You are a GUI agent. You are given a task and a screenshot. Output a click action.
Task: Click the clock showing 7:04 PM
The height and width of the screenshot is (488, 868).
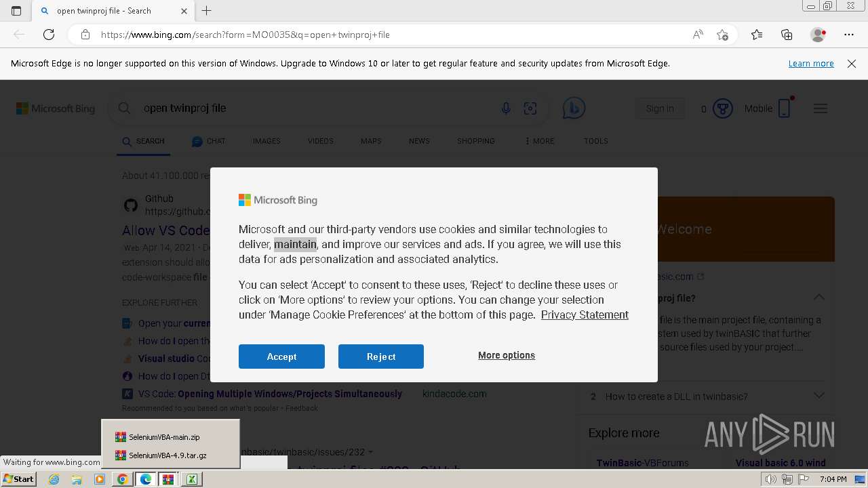pyautogui.click(x=833, y=479)
